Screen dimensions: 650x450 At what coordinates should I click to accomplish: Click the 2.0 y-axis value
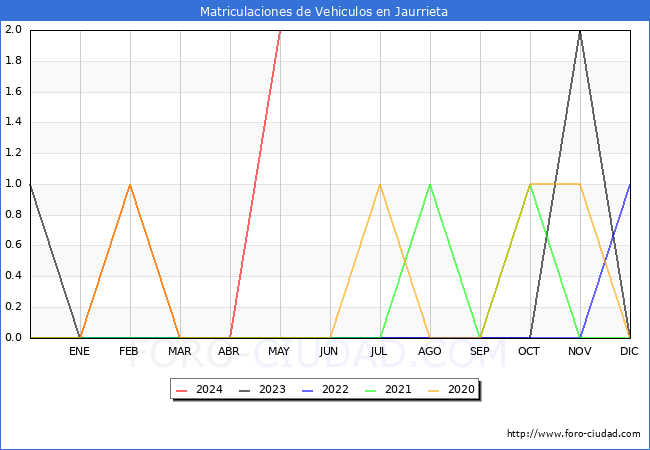tap(13, 29)
